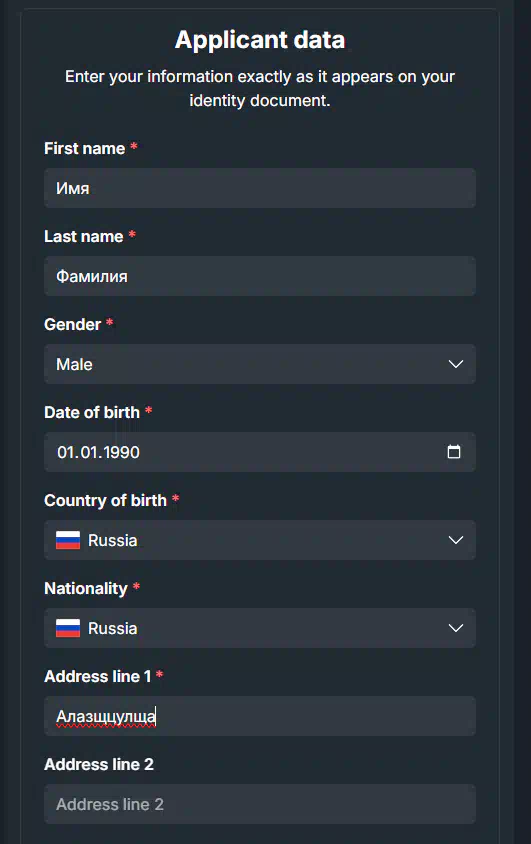Click the Russia text under Country of birth

tap(112, 540)
